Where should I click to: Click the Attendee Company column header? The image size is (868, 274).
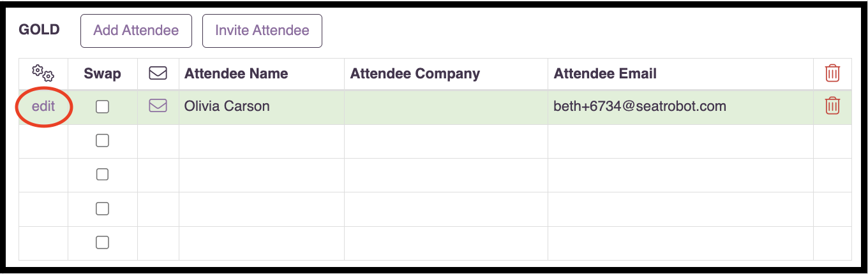(415, 73)
